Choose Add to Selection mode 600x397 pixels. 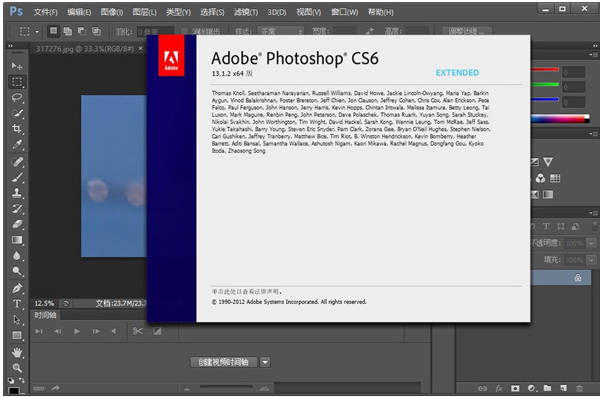68,31
